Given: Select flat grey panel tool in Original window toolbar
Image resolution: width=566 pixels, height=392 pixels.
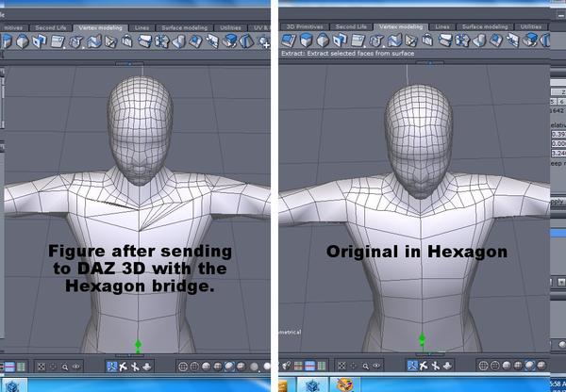Looking at the screenshot, I should tap(358, 40).
